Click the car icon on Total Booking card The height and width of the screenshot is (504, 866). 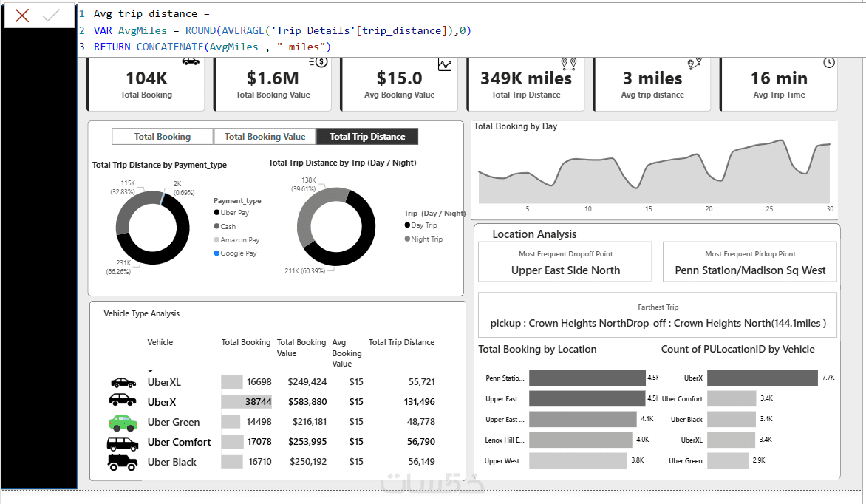point(191,61)
